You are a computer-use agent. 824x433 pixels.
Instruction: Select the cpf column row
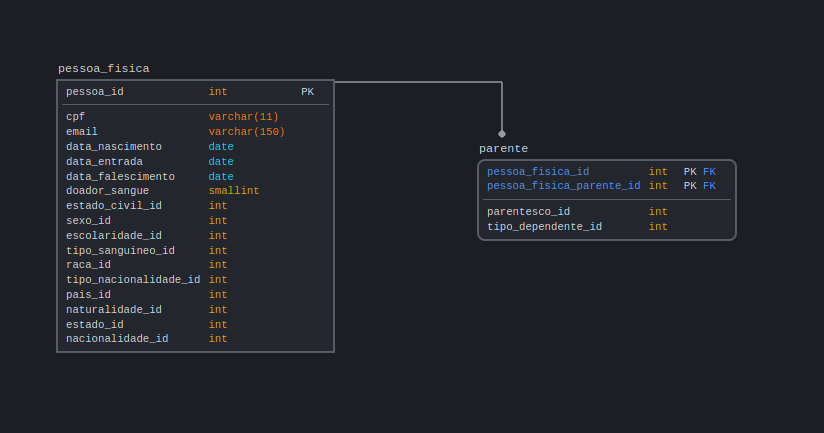coord(195,117)
